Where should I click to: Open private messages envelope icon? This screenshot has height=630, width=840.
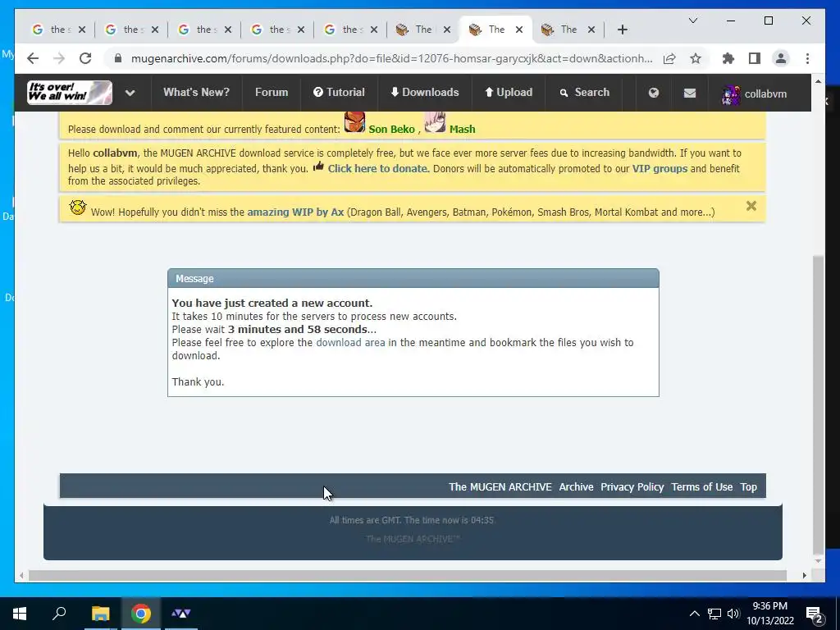(x=689, y=94)
